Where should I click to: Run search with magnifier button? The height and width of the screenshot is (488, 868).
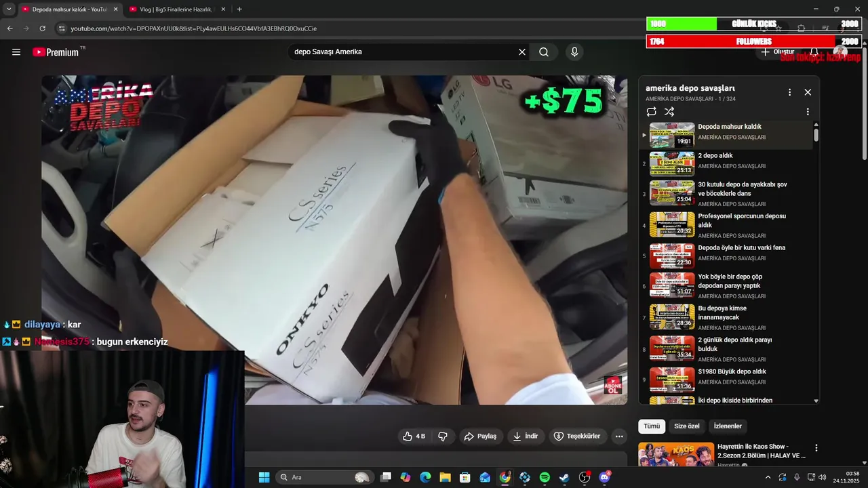coord(544,52)
